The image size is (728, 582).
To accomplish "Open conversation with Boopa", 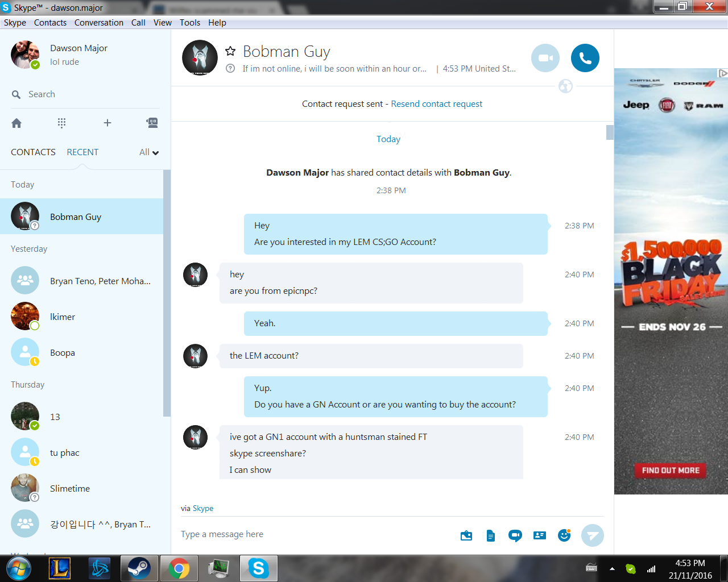I will (x=82, y=352).
